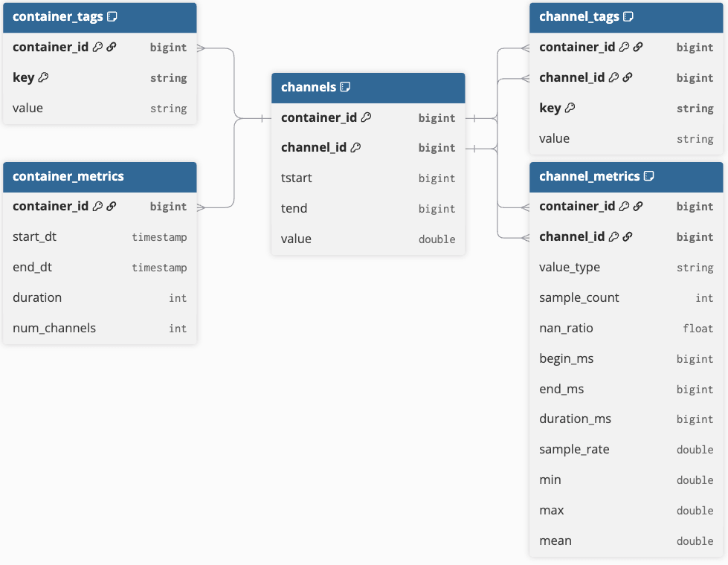Click link icon beside container_id in container_tags
The image size is (728, 565).
point(112,47)
